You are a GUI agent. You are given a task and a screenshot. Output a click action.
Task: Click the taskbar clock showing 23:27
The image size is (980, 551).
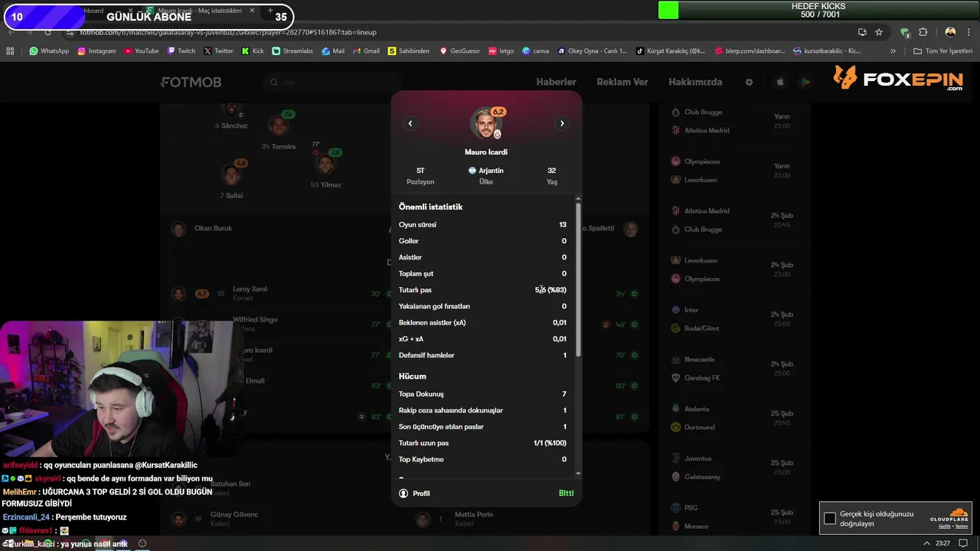[x=942, y=543]
